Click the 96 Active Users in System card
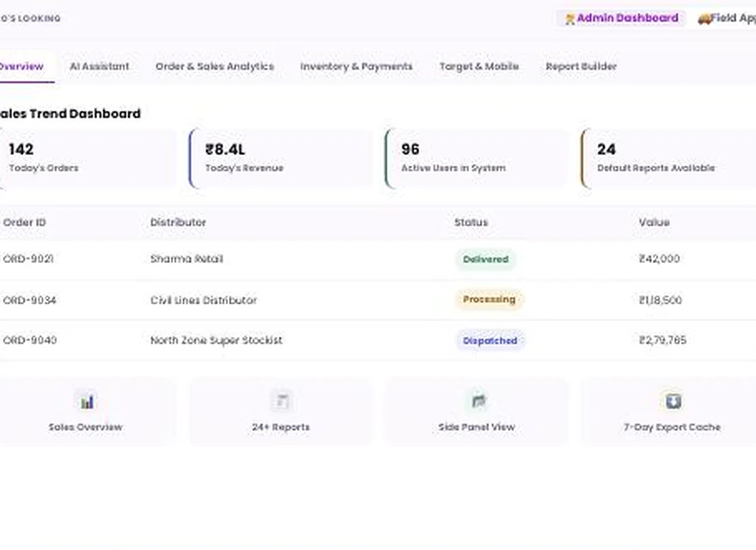Image resolution: width=756 pixels, height=550 pixels. pos(477,158)
